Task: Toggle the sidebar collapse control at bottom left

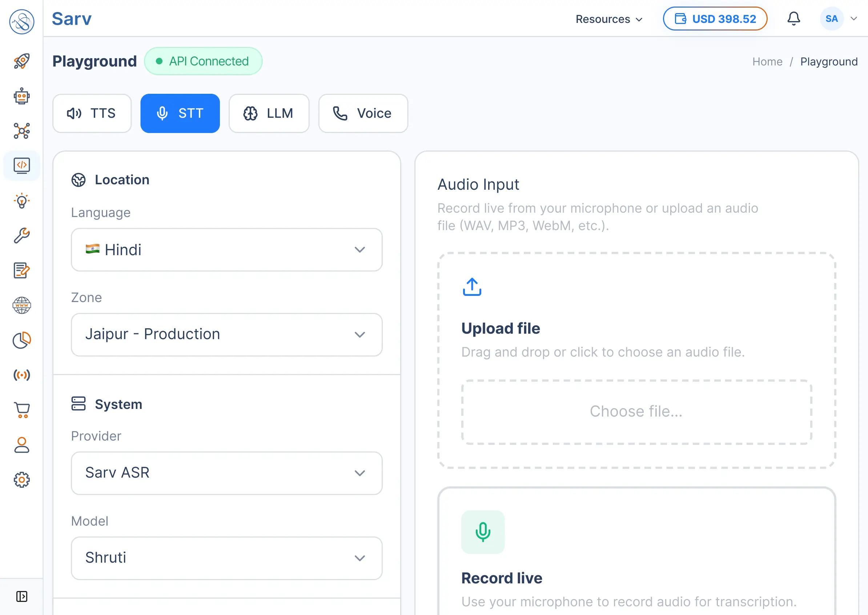Action: tap(21, 596)
